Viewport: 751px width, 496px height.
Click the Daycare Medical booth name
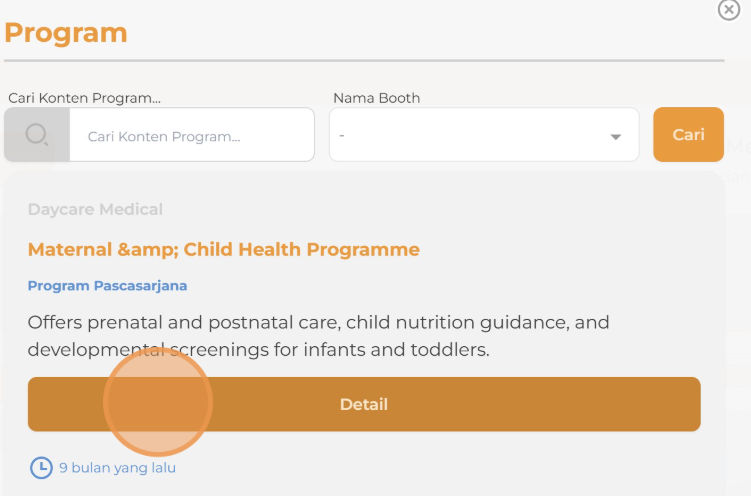(x=95, y=209)
